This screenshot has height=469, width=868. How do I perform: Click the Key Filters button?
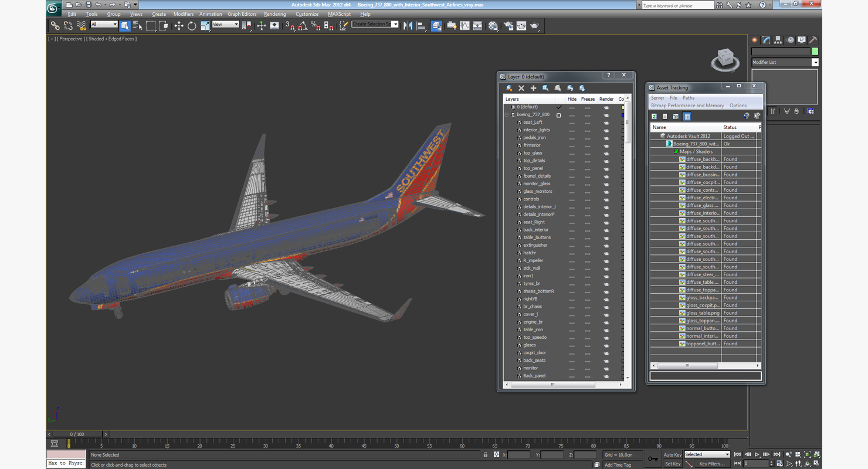pyautogui.click(x=712, y=464)
